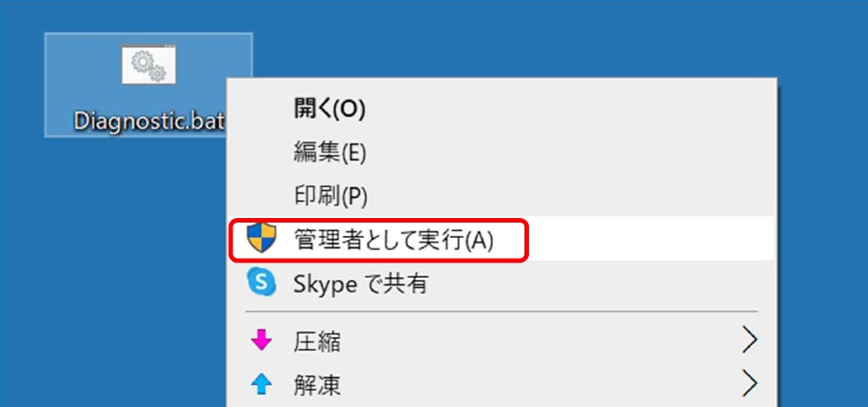The height and width of the screenshot is (407, 868).
Task: Select the Diagnostic.bat gear window icon
Action: coord(148,65)
